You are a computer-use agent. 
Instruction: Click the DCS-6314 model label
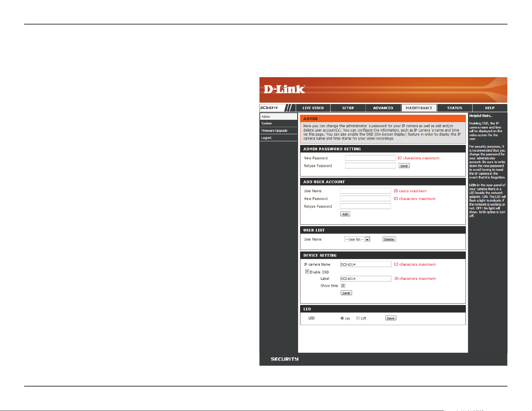[269, 108]
